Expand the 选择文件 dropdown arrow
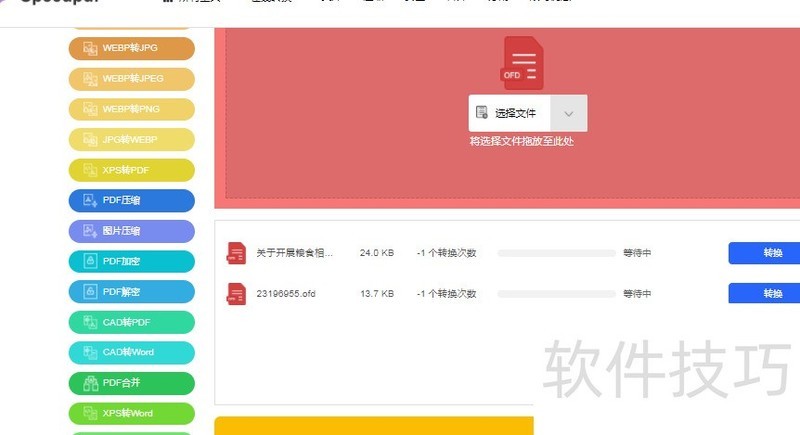Image resolution: width=800 pixels, height=435 pixels. pos(569,113)
